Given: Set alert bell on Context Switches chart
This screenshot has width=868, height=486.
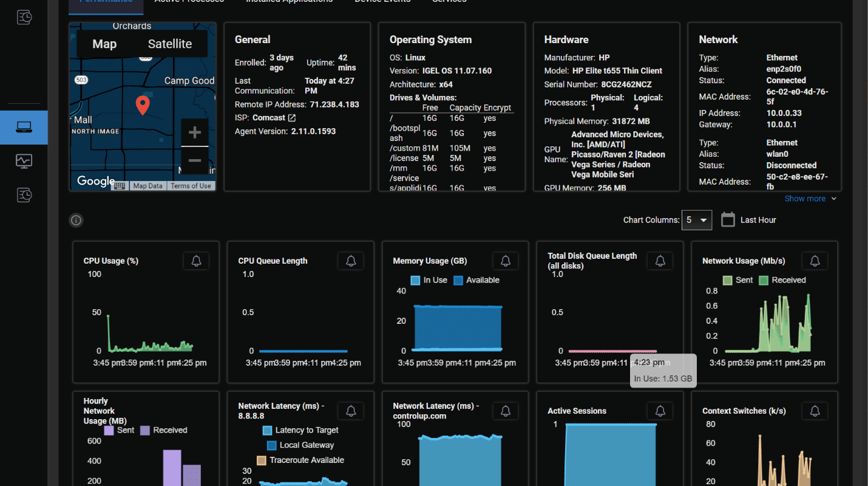Looking at the screenshot, I should (815, 411).
